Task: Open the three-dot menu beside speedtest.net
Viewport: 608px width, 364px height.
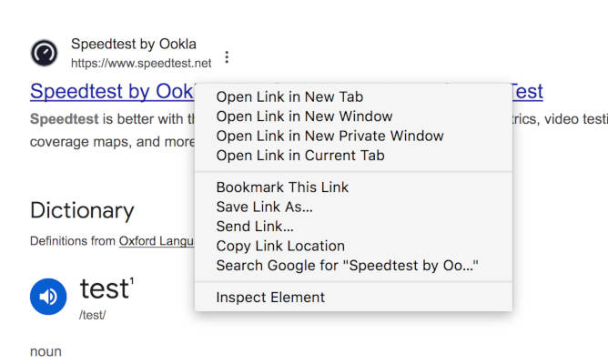Action: [227, 57]
